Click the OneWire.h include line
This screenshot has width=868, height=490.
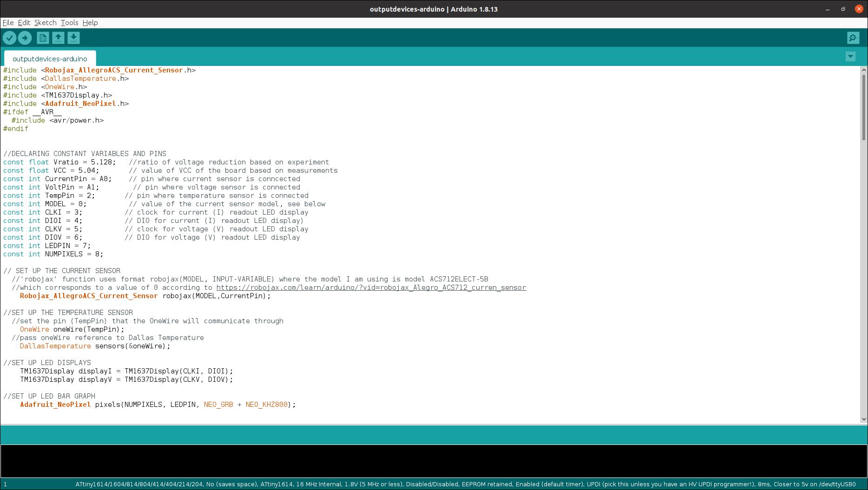45,87
